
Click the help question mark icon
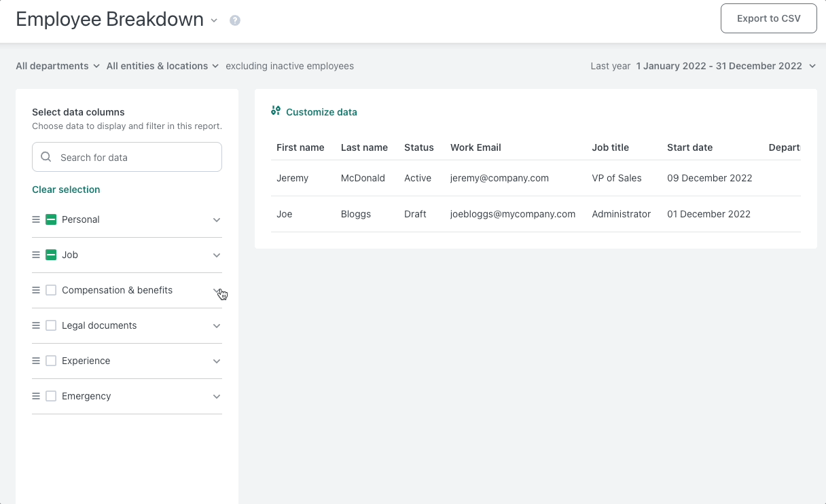(235, 20)
